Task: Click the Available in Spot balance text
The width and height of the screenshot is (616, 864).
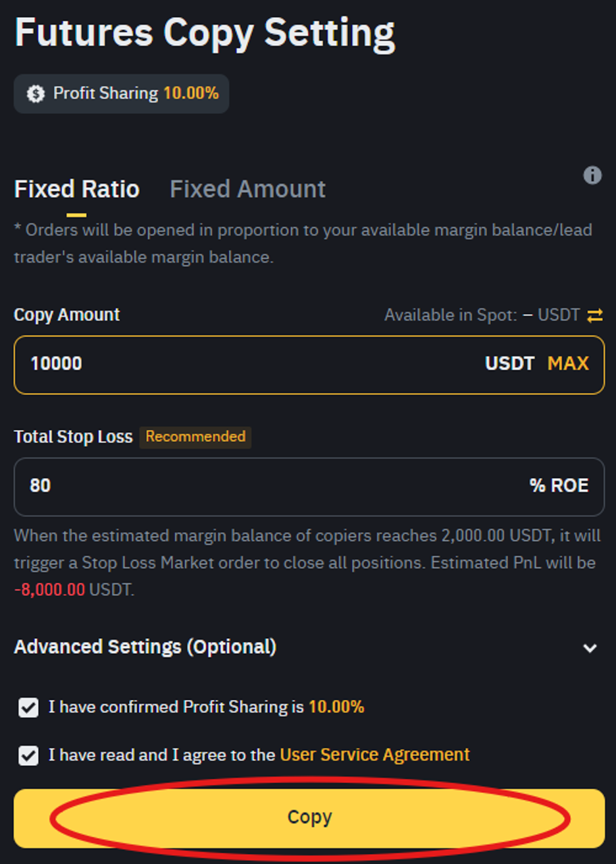Action: [x=482, y=315]
